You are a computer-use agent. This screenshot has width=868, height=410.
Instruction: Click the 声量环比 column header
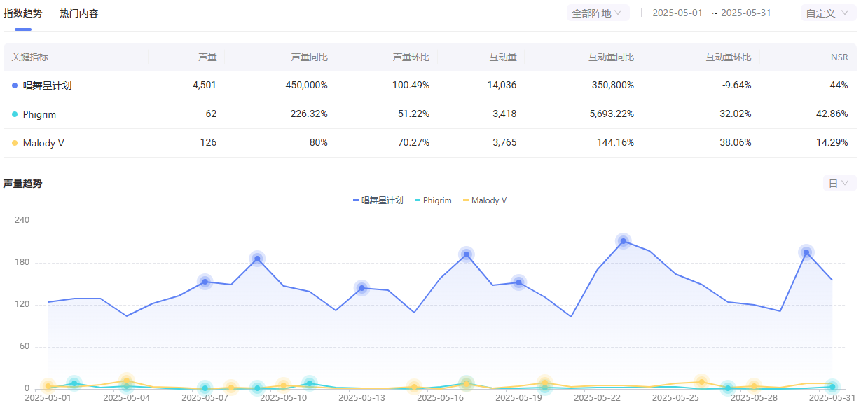pyautogui.click(x=411, y=57)
